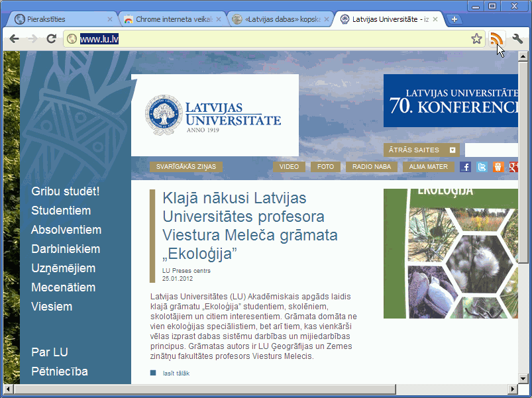Click the date 25.01.2012
This screenshot has height=398, width=532.
click(x=178, y=279)
